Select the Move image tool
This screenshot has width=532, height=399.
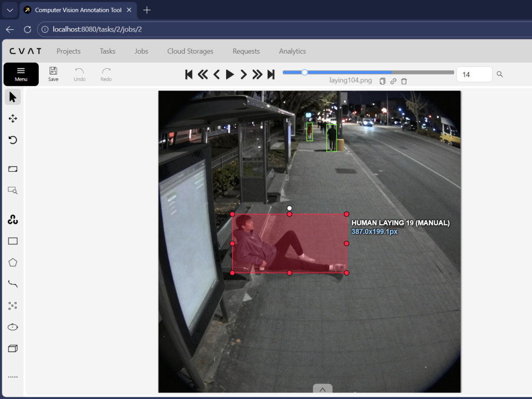click(x=13, y=119)
